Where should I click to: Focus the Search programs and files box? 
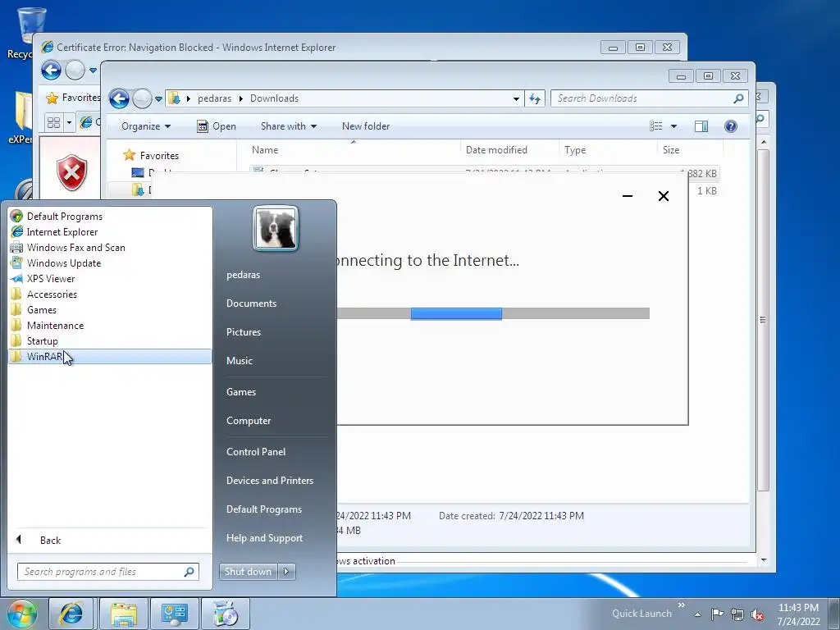(x=108, y=572)
